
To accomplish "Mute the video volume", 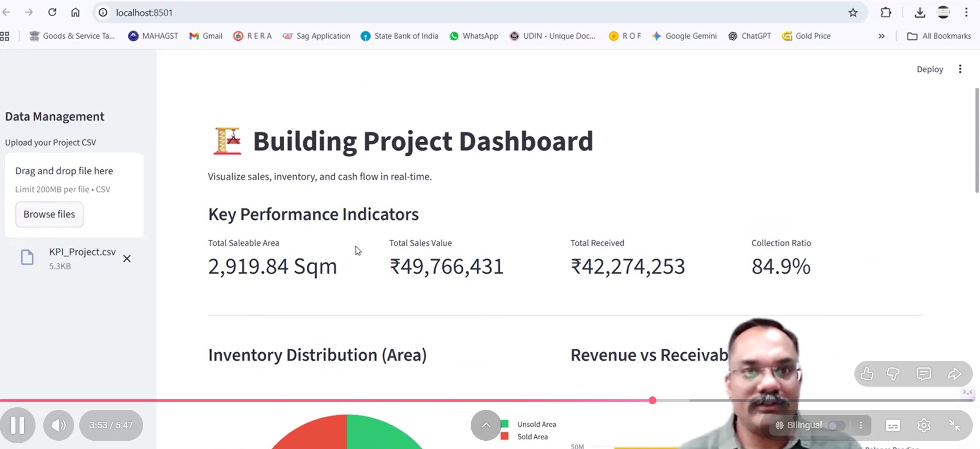I will coord(58,425).
